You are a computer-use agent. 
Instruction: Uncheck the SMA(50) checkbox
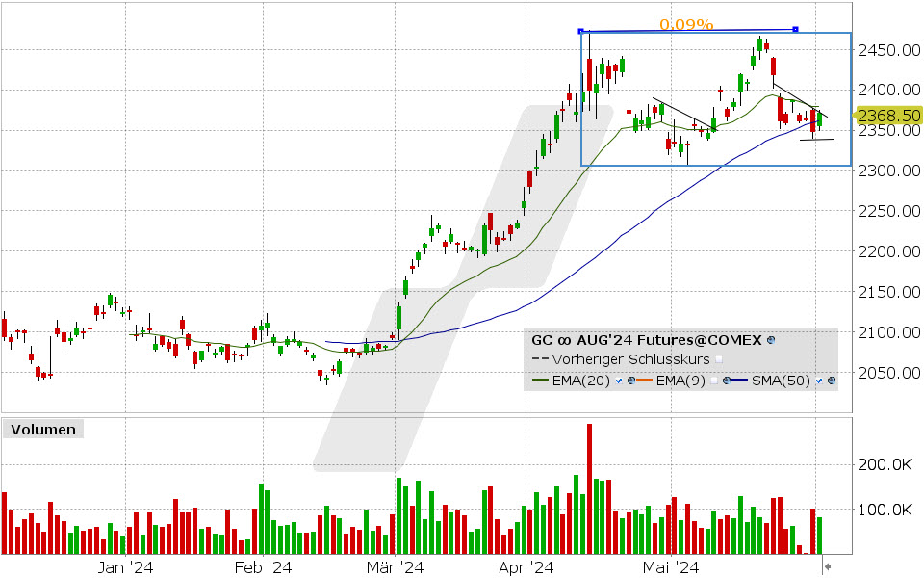pyautogui.click(x=819, y=381)
